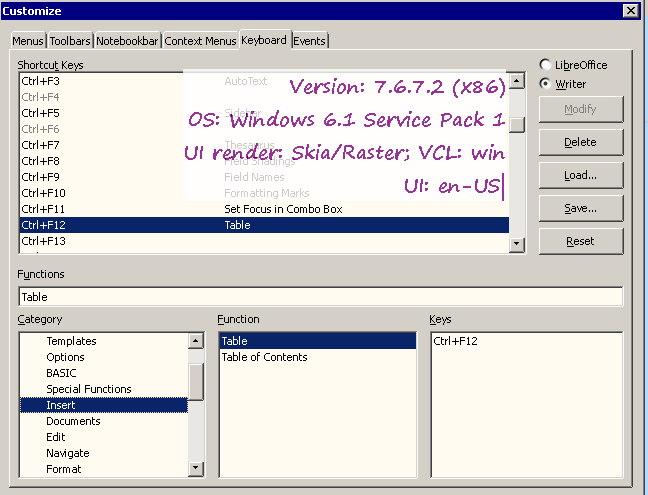Click the Save... button

click(x=581, y=208)
